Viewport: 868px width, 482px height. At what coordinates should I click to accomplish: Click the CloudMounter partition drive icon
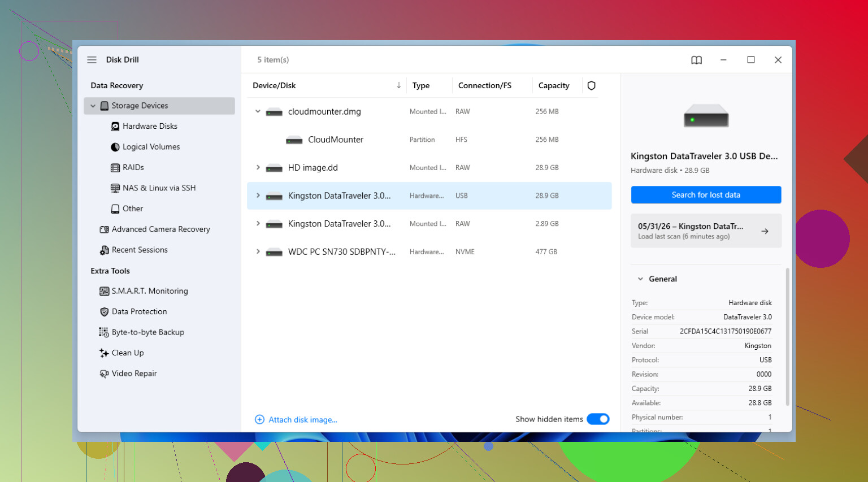(x=294, y=140)
